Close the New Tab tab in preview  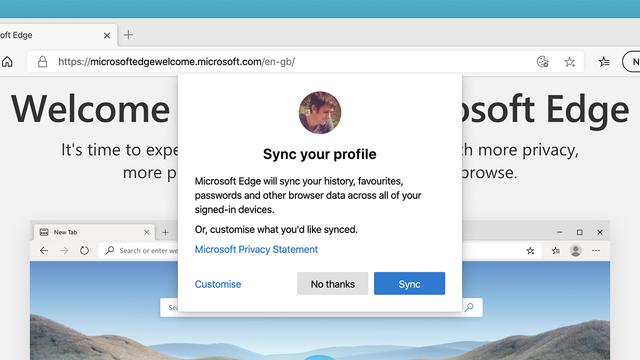click(147, 233)
